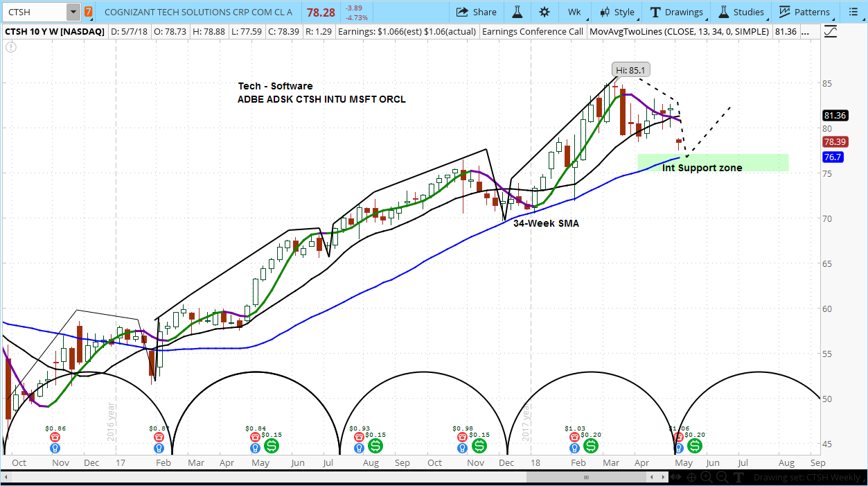Click the Earnings Conference Call label
868x486 pixels.
[532, 31]
